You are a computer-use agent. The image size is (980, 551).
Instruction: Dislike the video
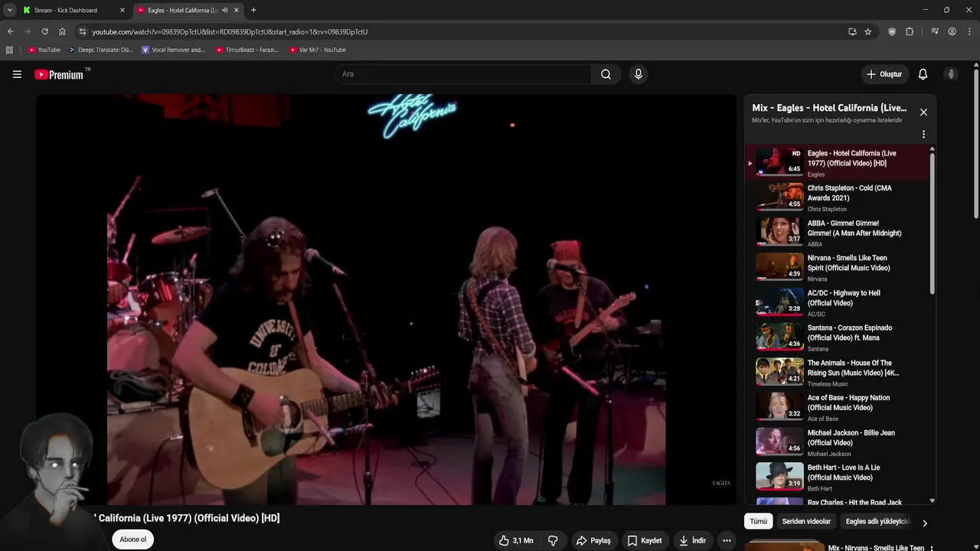[x=553, y=540]
